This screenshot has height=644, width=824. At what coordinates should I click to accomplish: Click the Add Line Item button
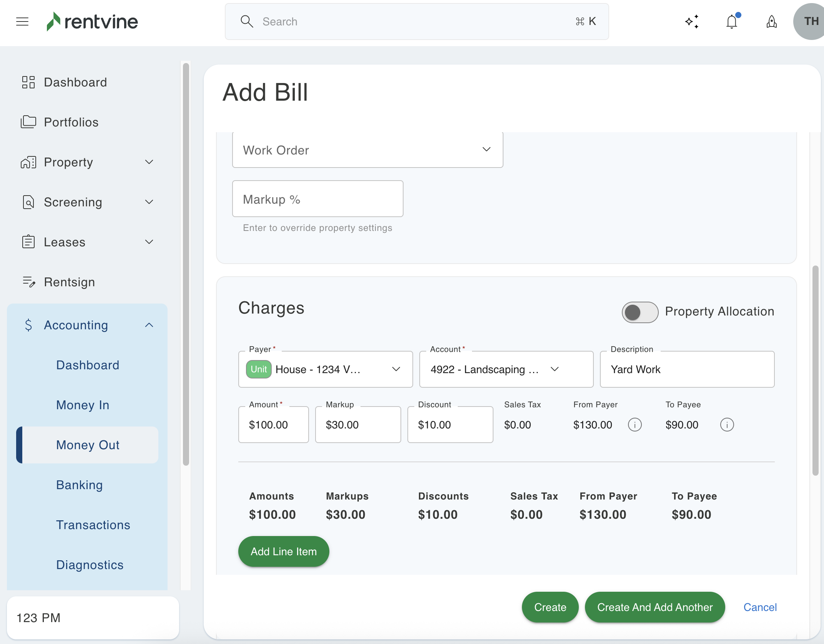(284, 551)
